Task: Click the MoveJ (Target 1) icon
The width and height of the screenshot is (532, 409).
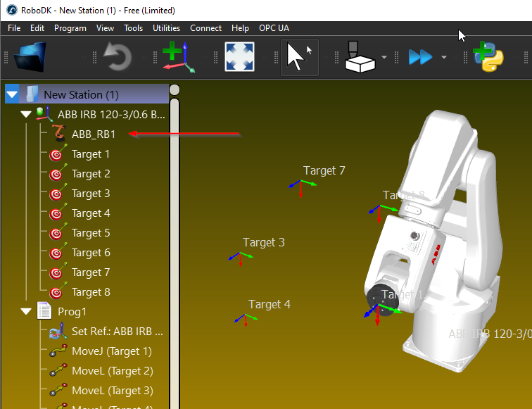Action: [58, 351]
